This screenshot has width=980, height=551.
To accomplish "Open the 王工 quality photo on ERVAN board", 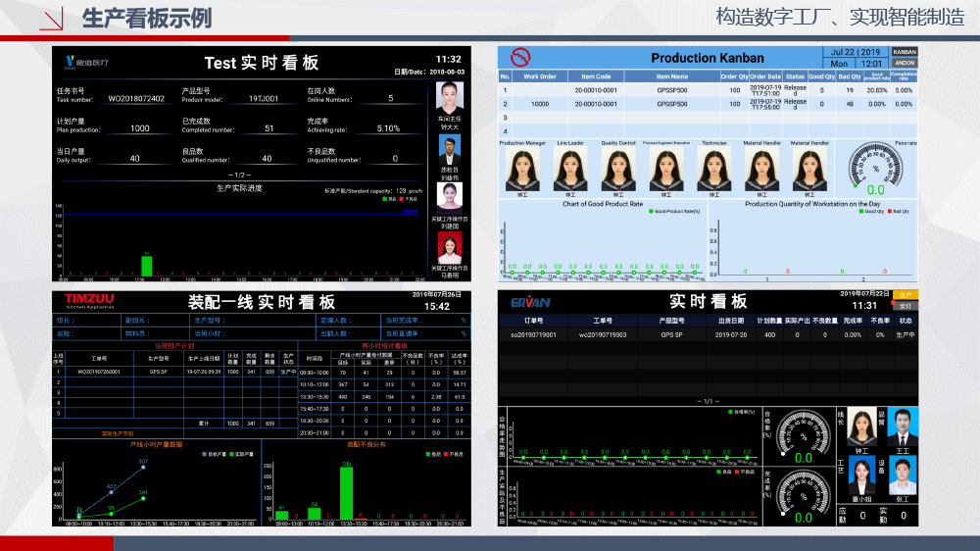I will tap(903, 427).
